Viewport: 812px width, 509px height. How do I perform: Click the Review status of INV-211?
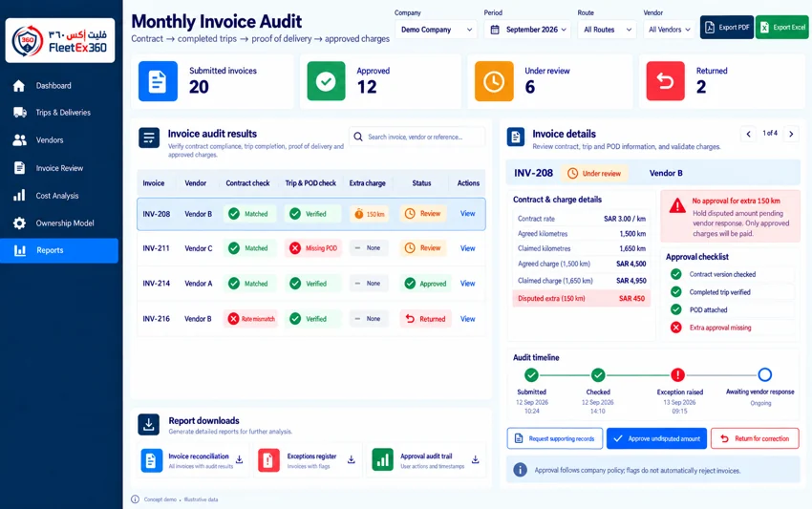pyautogui.click(x=423, y=248)
